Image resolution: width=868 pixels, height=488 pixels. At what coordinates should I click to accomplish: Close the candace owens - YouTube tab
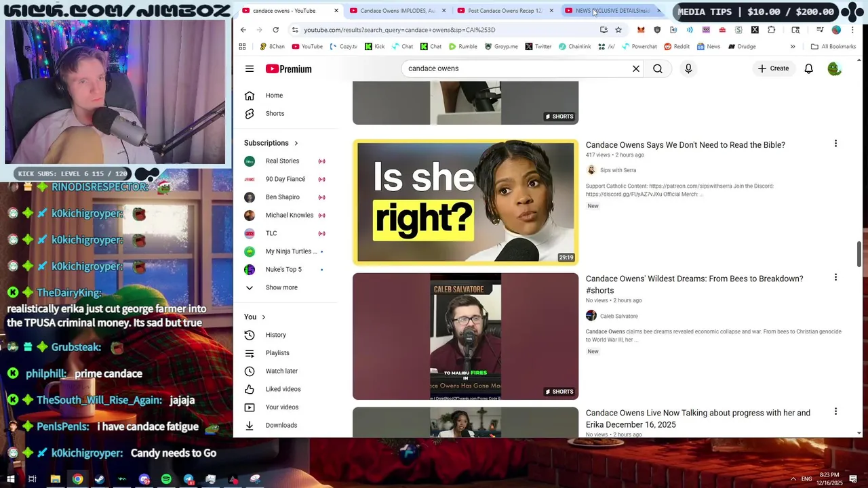336,11
